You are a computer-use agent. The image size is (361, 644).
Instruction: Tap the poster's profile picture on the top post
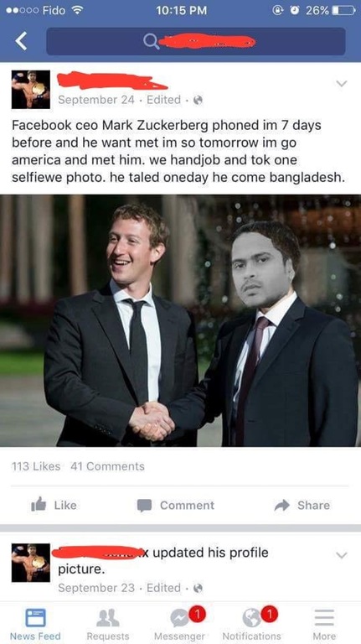(31, 90)
